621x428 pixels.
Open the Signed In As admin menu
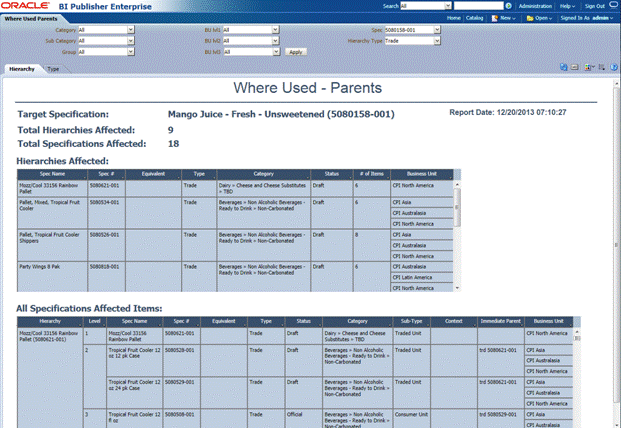point(587,18)
